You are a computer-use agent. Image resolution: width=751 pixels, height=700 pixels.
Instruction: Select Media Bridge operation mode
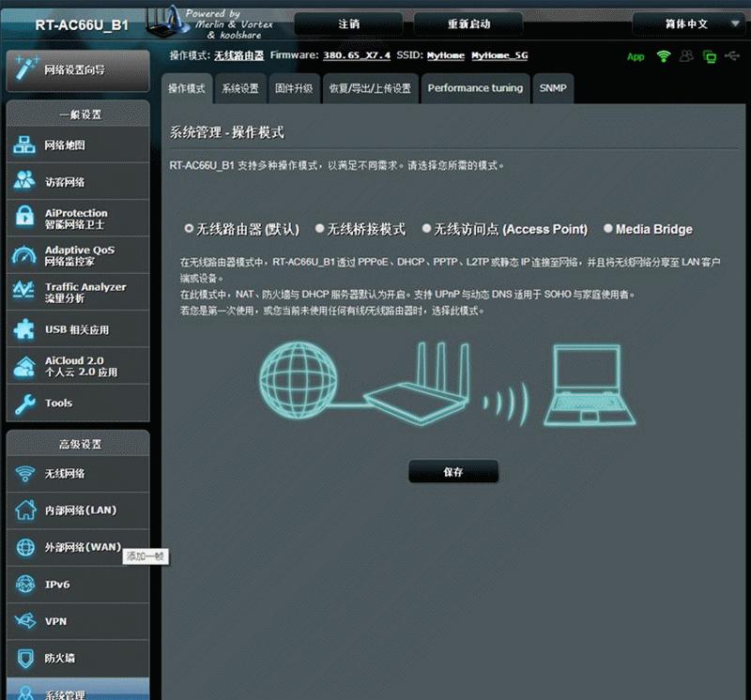pyautogui.click(x=609, y=228)
